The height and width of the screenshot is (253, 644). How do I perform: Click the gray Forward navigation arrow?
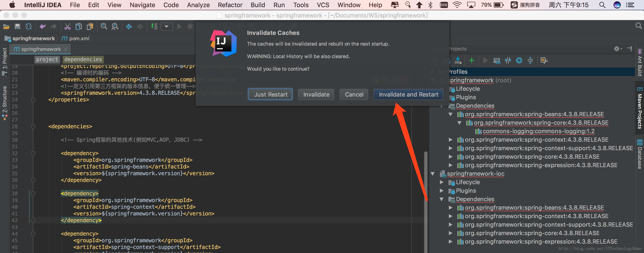(x=140, y=26)
